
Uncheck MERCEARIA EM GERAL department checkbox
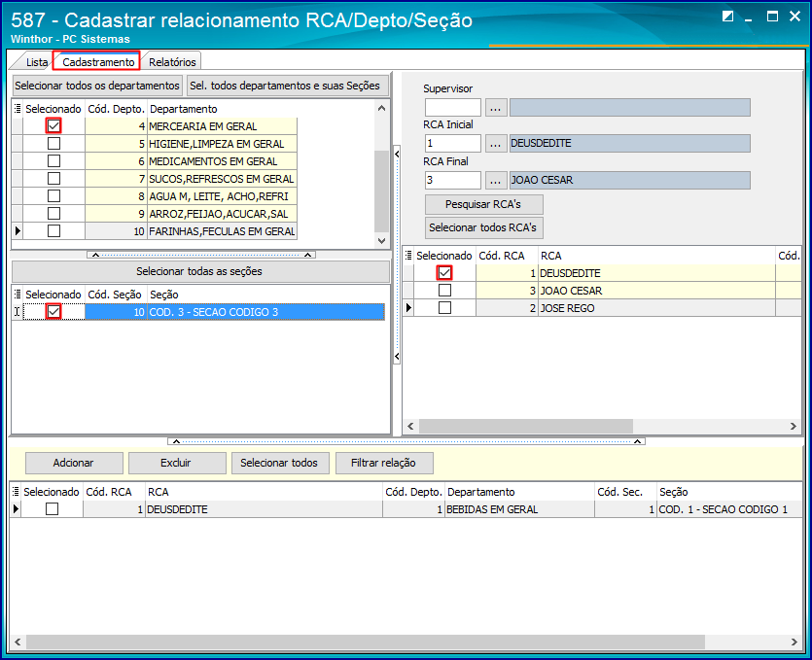click(x=53, y=125)
